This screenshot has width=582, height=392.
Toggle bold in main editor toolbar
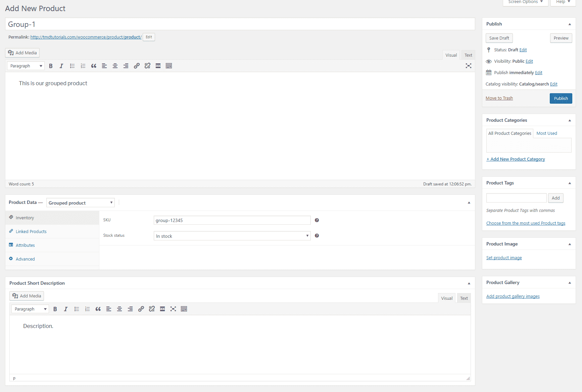pyautogui.click(x=51, y=66)
